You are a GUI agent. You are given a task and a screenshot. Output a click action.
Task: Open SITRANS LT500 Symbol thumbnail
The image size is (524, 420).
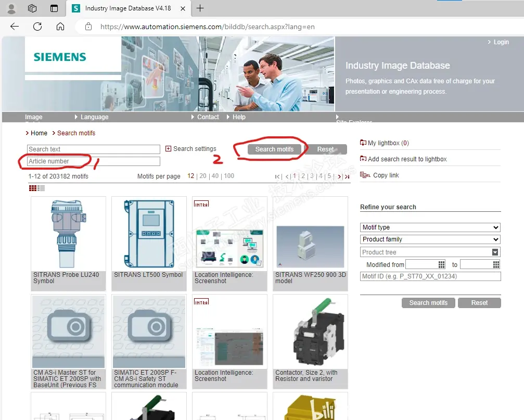pos(149,234)
